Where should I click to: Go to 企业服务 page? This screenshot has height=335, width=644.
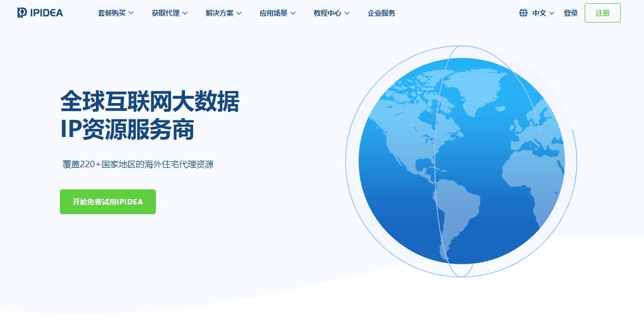coord(381,13)
